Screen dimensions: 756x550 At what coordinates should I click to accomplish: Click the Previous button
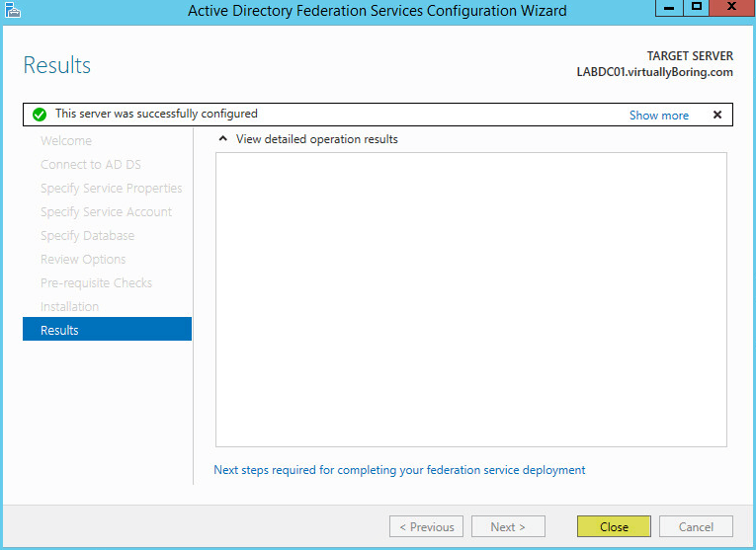426,526
